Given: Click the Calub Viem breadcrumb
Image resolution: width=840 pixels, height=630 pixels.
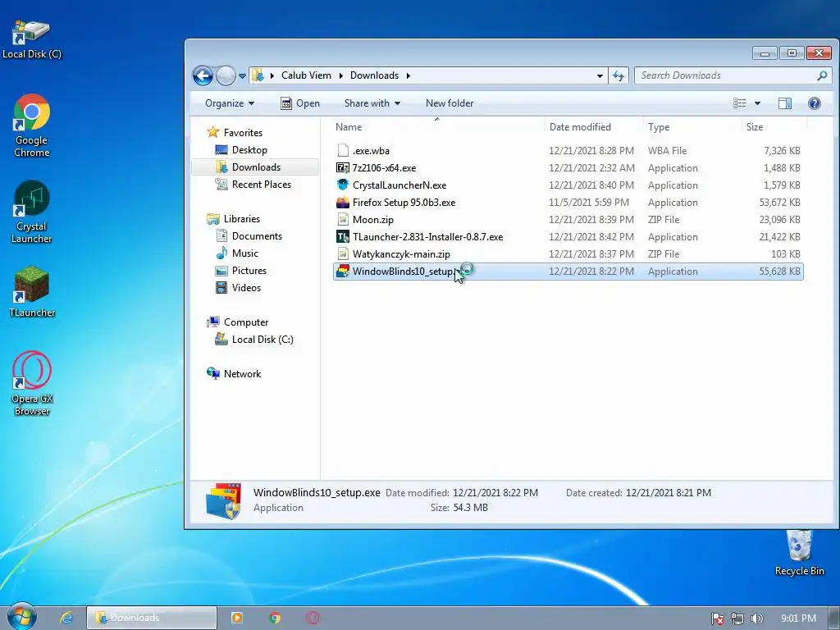Looking at the screenshot, I should 306,75.
